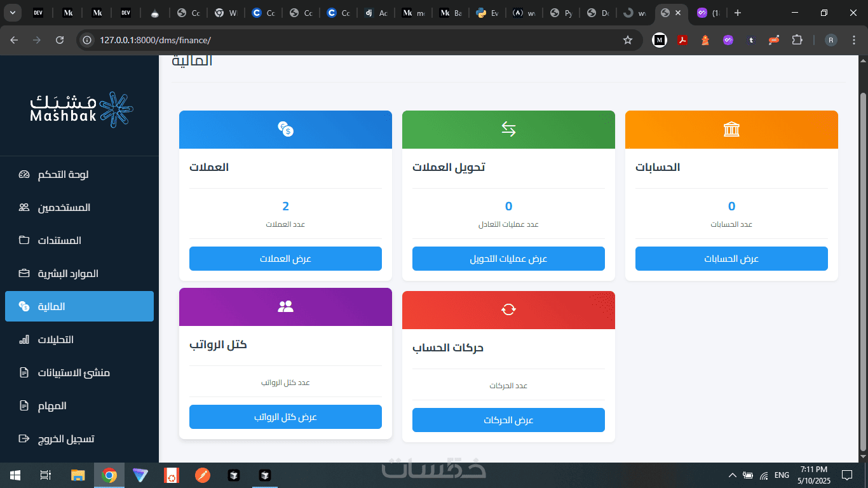The width and height of the screenshot is (868, 488).
Task: Click the refresh icon on red card
Action: [x=508, y=309]
